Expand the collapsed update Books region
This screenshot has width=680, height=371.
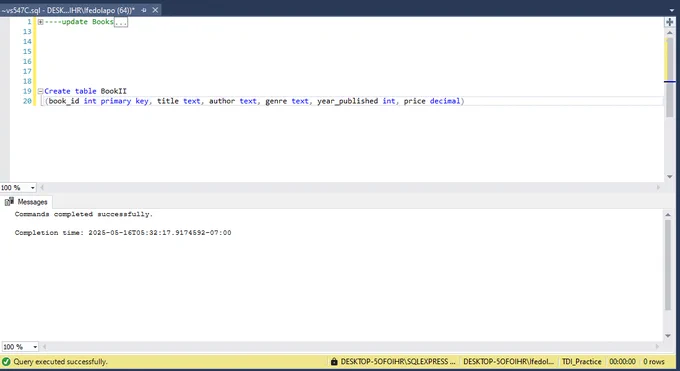click(40, 22)
